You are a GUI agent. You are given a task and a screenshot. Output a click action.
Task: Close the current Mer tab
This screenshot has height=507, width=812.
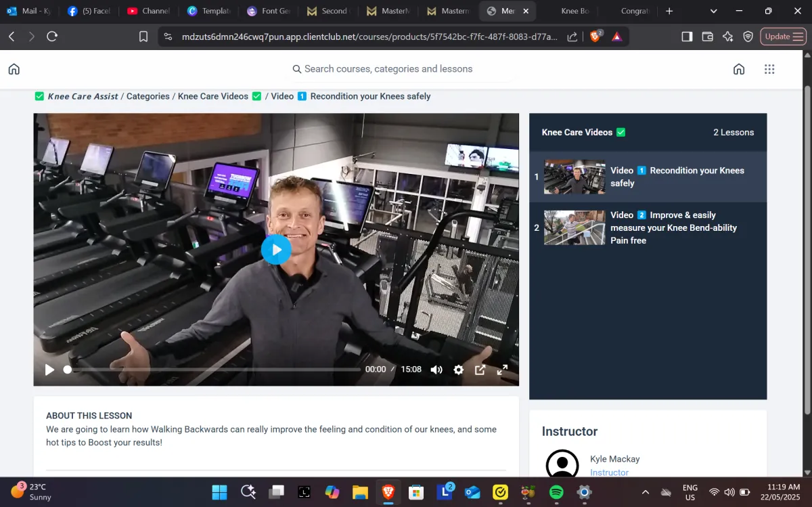coord(526,11)
